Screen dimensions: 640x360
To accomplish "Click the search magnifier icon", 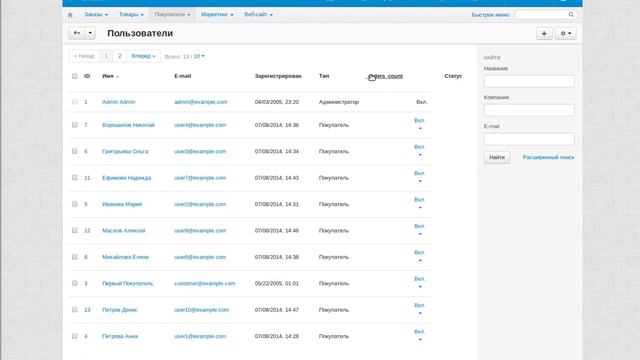I will tap(571, 15).
